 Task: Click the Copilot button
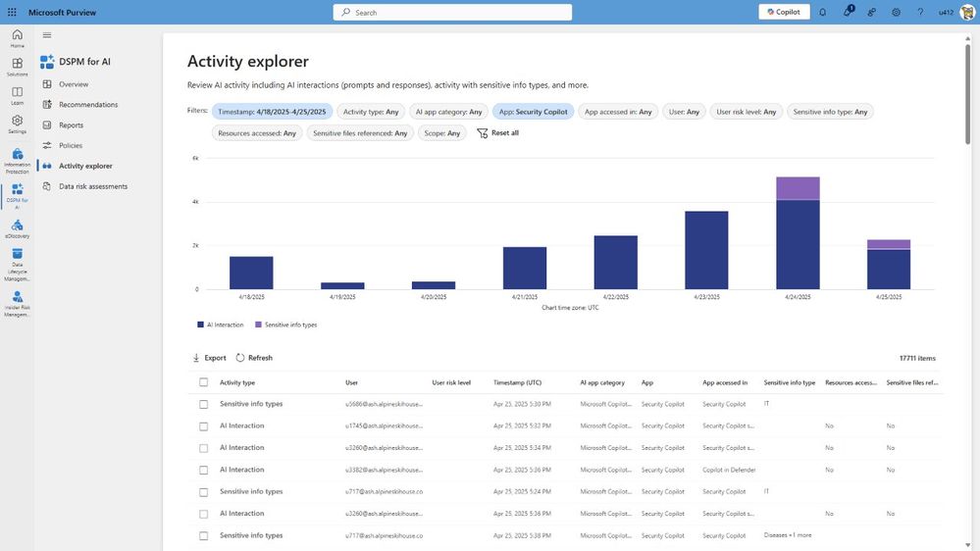784,12
